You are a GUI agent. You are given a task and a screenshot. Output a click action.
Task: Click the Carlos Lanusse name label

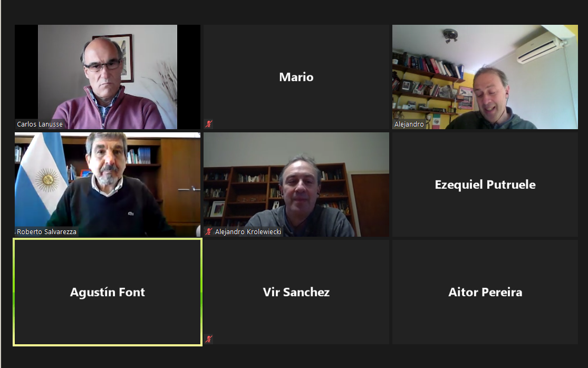[40, 124]
